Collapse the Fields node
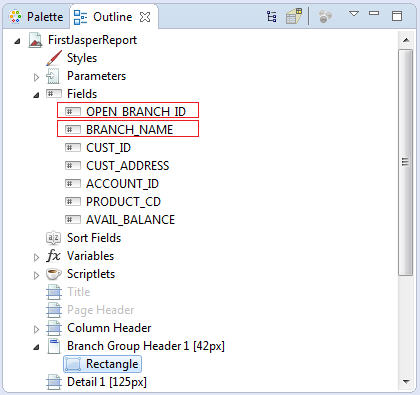This screenshot has width=420, height=395. coord(36,95)
